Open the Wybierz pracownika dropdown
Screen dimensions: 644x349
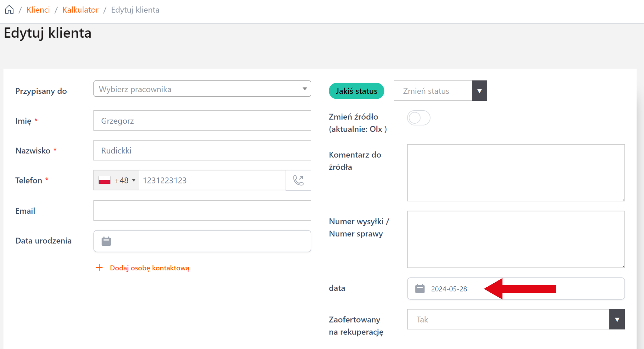point(202,89)
